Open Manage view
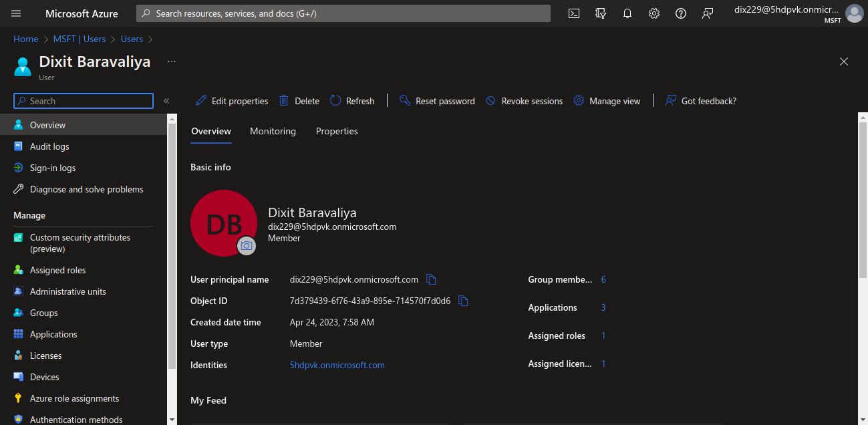The width and height of the screenshot is (868, 425). point(607,101)
